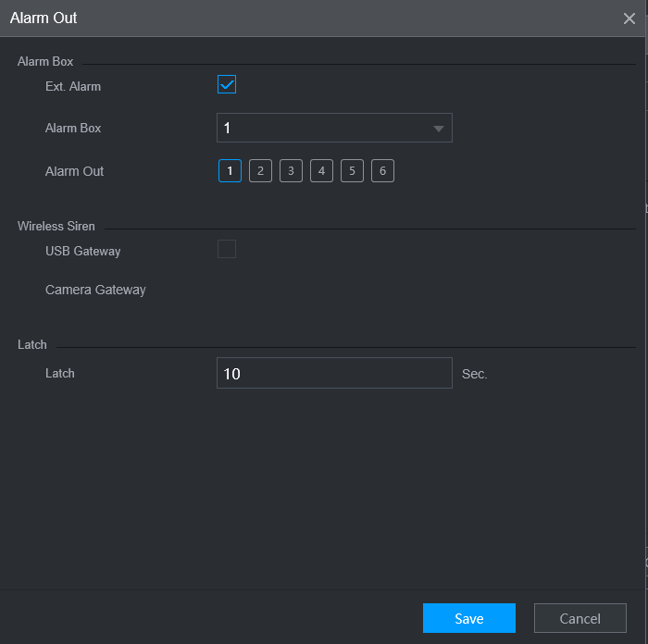The image size is (648, 644).
Task: Click the Alarm Out dialog title
Action: [x=44, y=18]
